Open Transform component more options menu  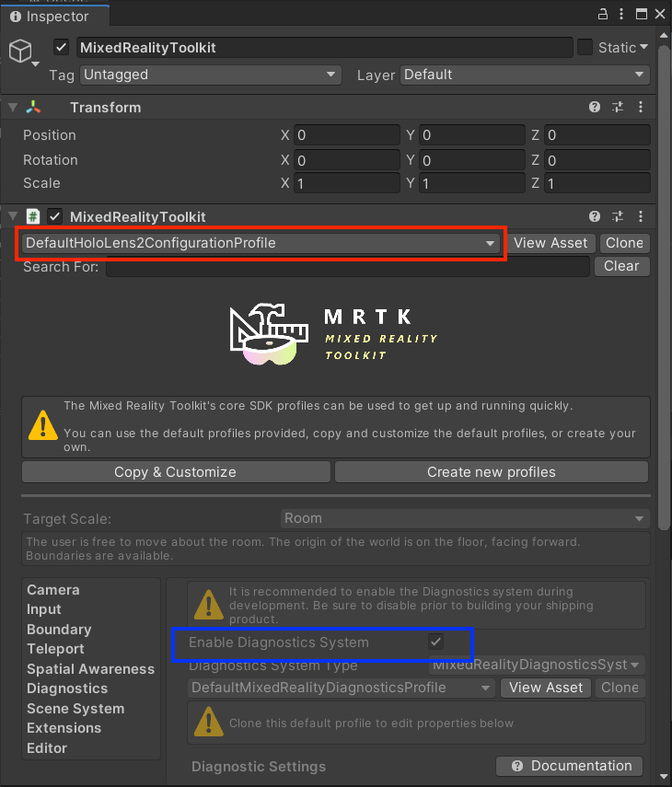tap(641, 108)
